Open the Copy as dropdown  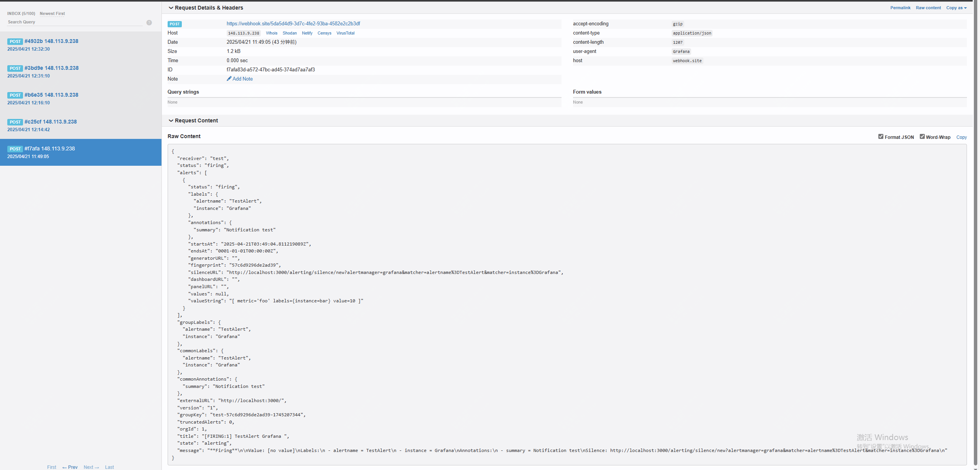pos(956,8)
